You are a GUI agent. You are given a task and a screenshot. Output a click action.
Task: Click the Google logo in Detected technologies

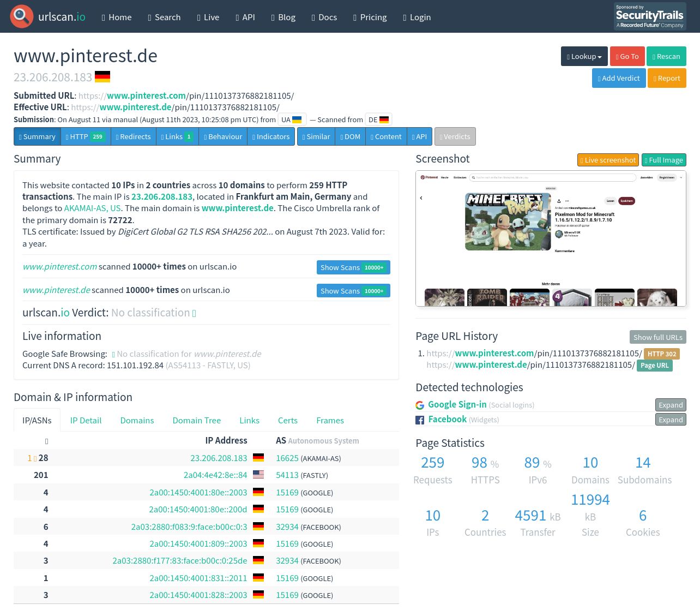click(x=420, y=405)
